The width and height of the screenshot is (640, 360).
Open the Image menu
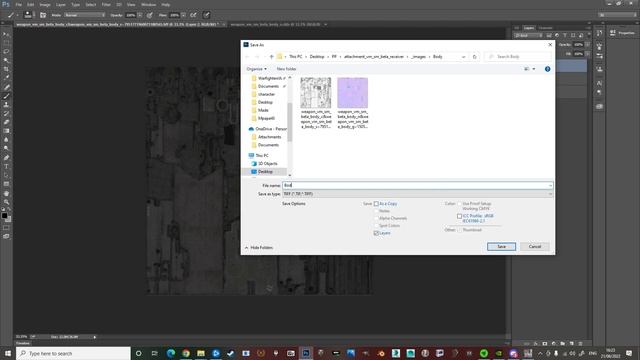45,4
